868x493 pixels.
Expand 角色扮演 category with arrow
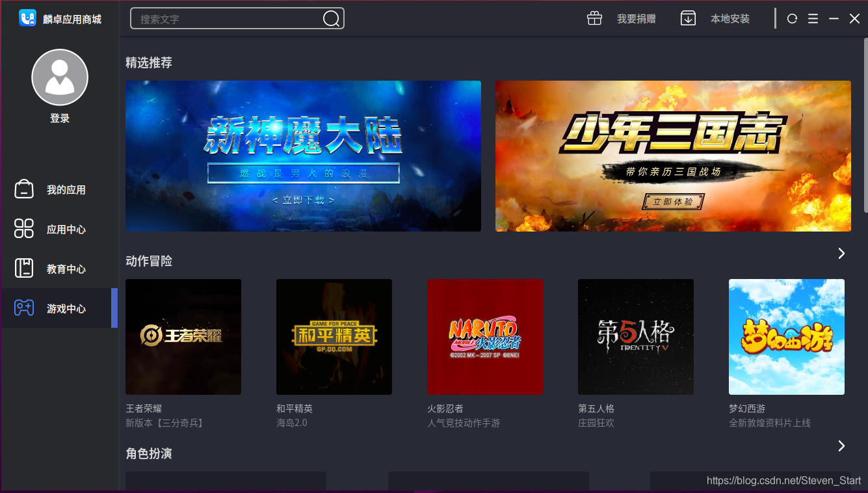click(x=841, y=446)
